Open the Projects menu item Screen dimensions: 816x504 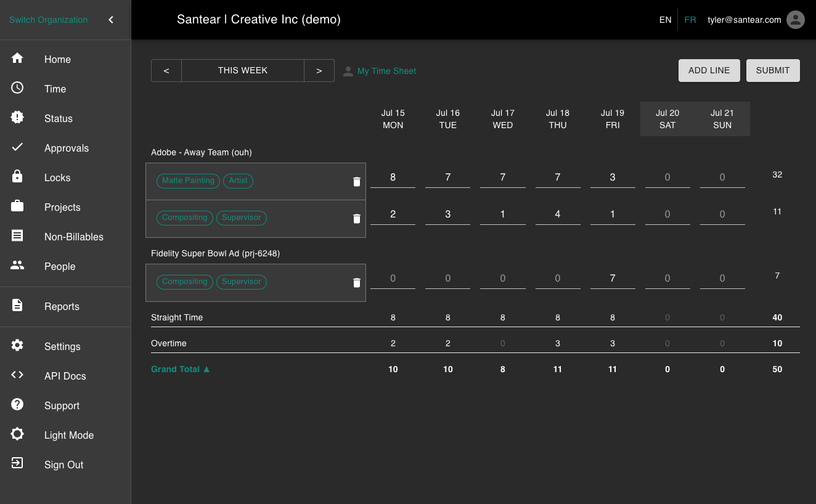(x=65, y=207)
